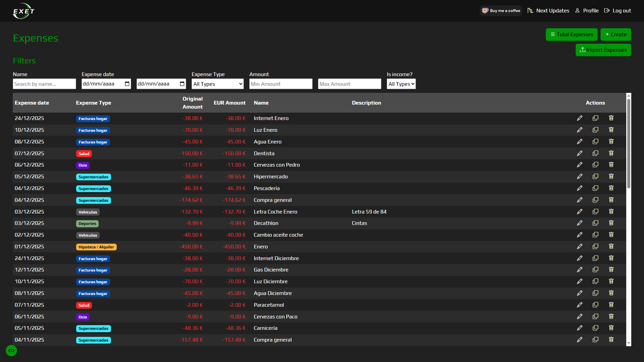Edit the Dentista expense

click(580, 153)
